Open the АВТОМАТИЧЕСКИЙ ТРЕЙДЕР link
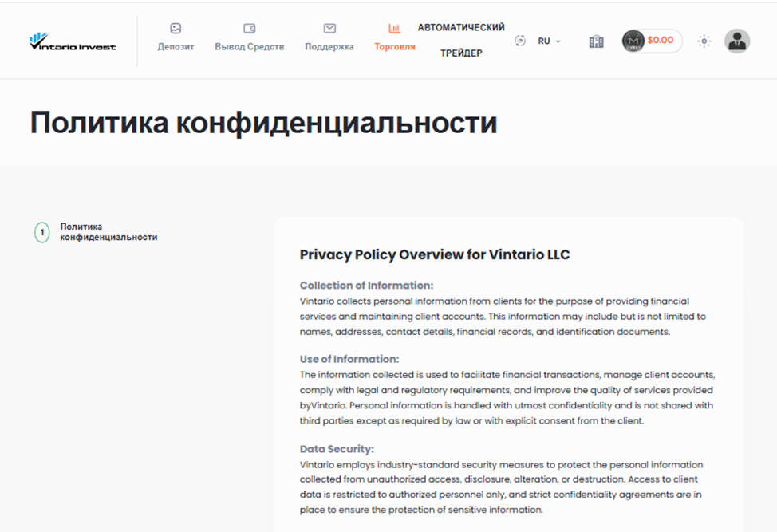The height and width of the screenshot is (532, 777). [461, 40]
